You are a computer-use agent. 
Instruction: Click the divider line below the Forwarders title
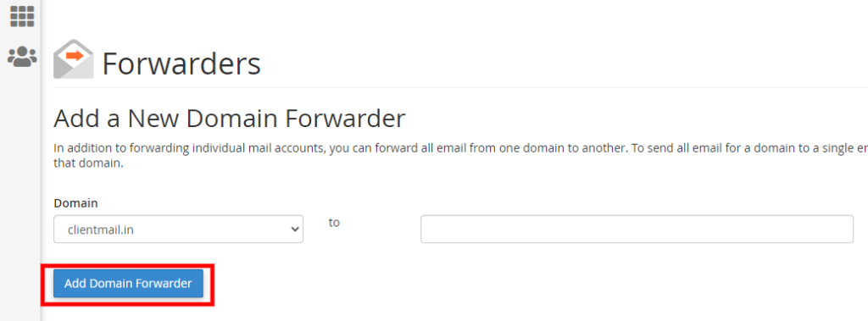tap(460, 87)
